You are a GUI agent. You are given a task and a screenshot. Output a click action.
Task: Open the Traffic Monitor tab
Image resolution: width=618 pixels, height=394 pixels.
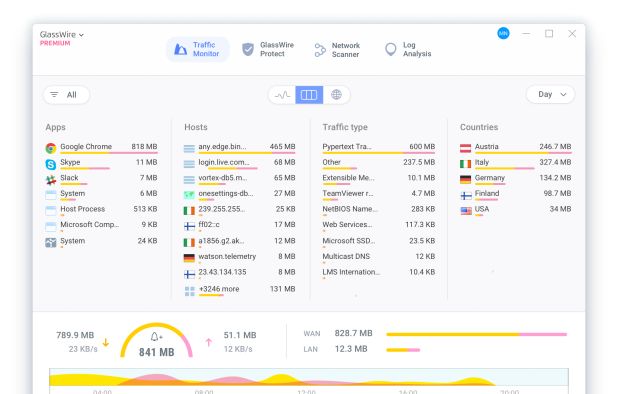(197, 49)
